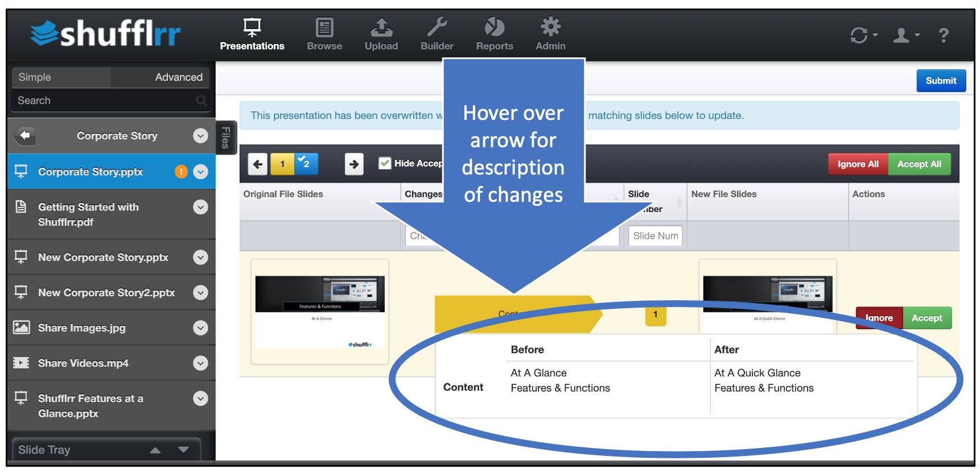Select Share Videos.mp4 file
Viewport: 980px width, 473px height.
tap(83, 363)
